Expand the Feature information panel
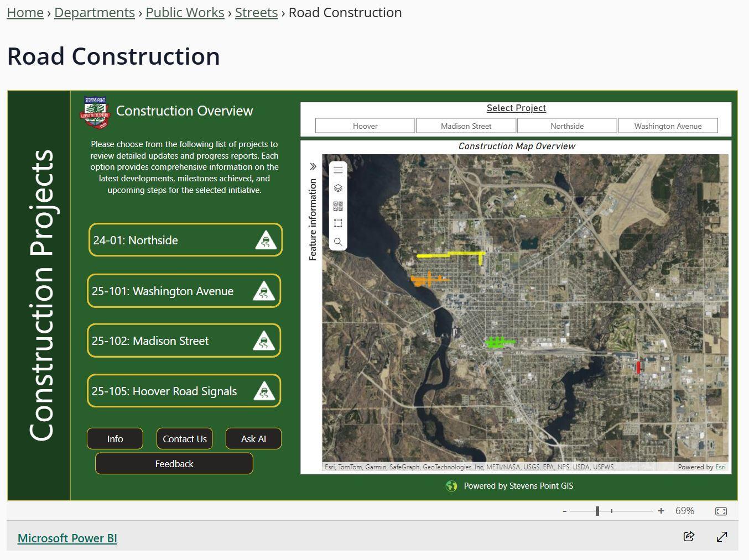 (x=313, y=166)
